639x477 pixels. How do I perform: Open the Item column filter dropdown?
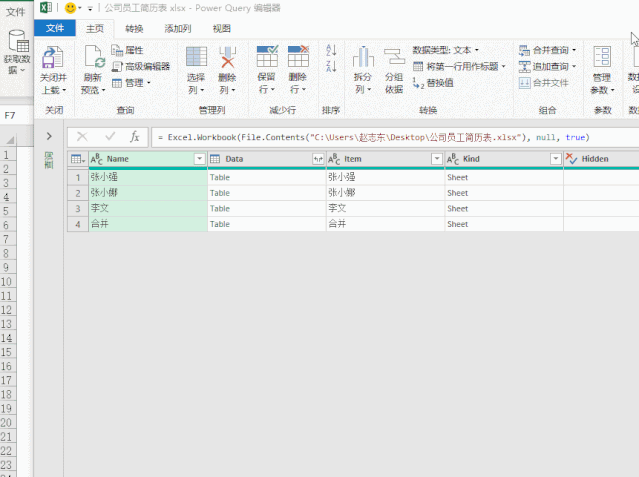(x=437, y=159)
